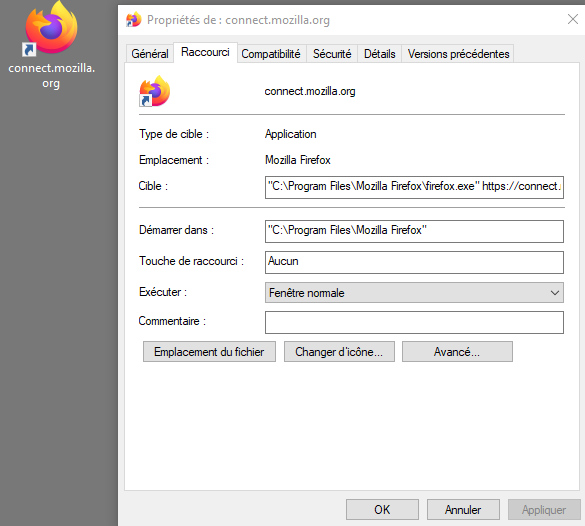Viewport: 585px width, 526px height.
Task: Click in the empty Commentaire field
Action: click(x=414, y=322)
